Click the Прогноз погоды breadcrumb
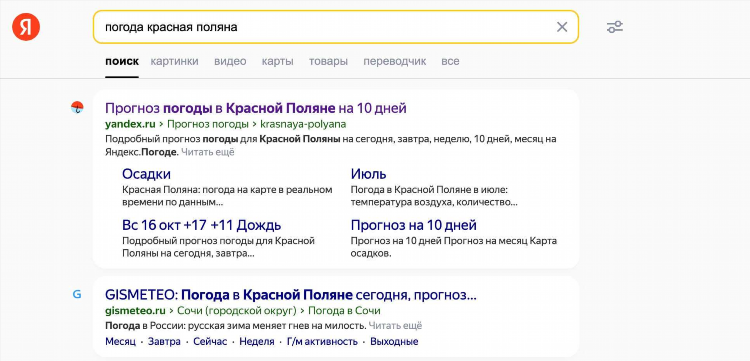750x361 pixels. click(208, 124)
